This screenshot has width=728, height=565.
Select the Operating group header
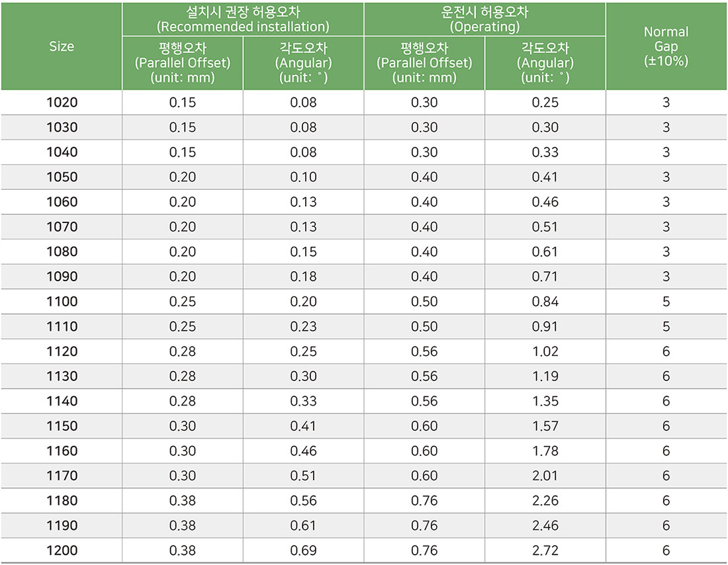484,19
